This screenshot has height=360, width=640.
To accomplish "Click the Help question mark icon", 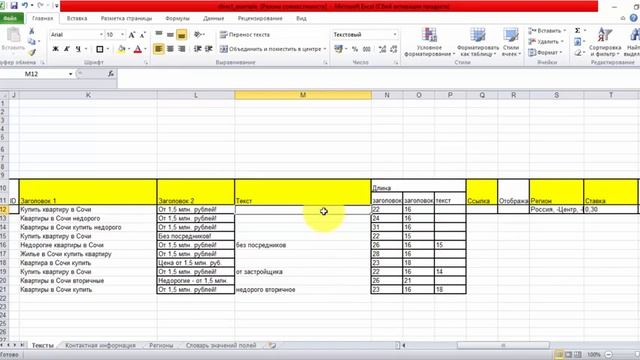I will point(633,18).
